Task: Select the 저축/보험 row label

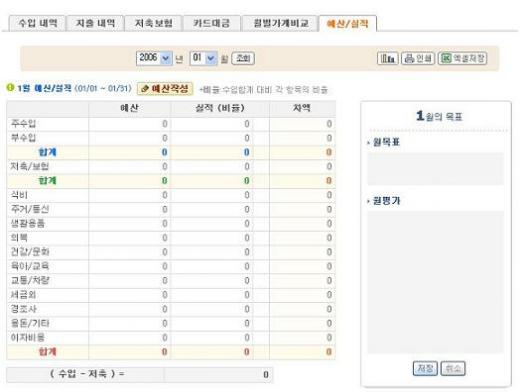Action: click(30, 166)
